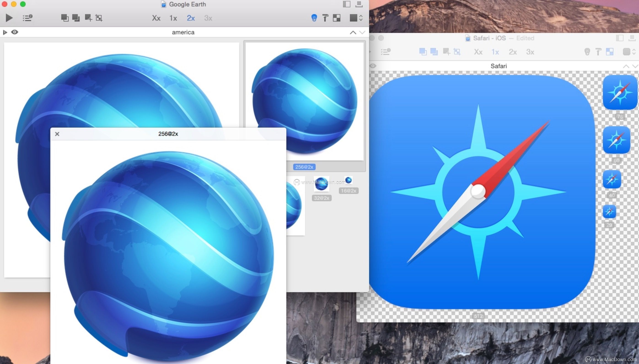Select the Safari 29 size thumbnail
Image resolution: width=639 pixels, height=364 pixels.
609,211
